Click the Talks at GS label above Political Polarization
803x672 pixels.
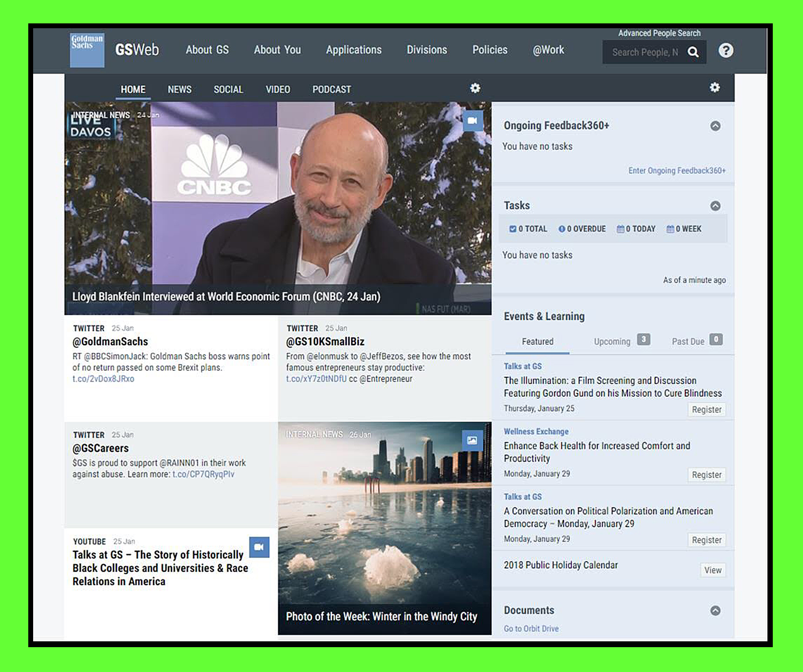click(522, 497)
